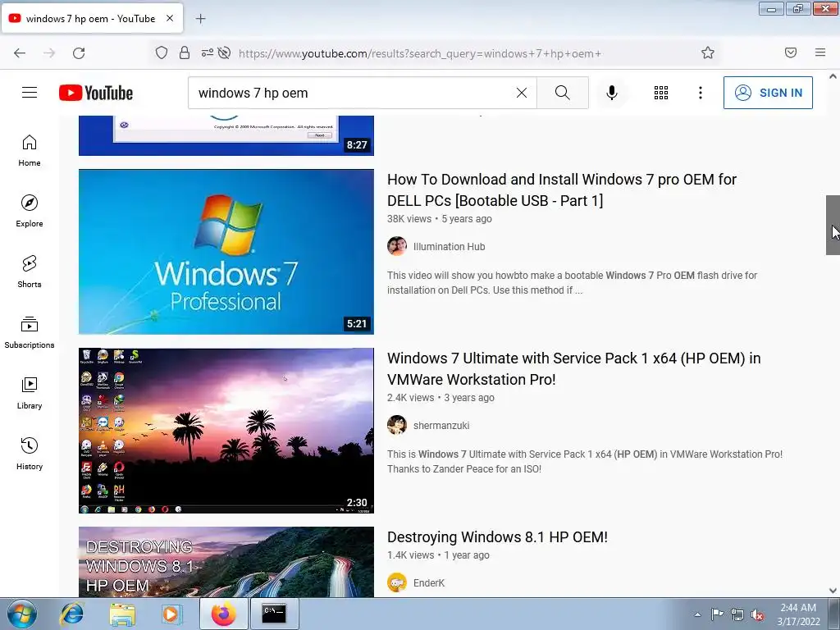Open the Action Center flag icon
Image resolution: width=840 pixels, height=630 pixels.
coord(717,614)
